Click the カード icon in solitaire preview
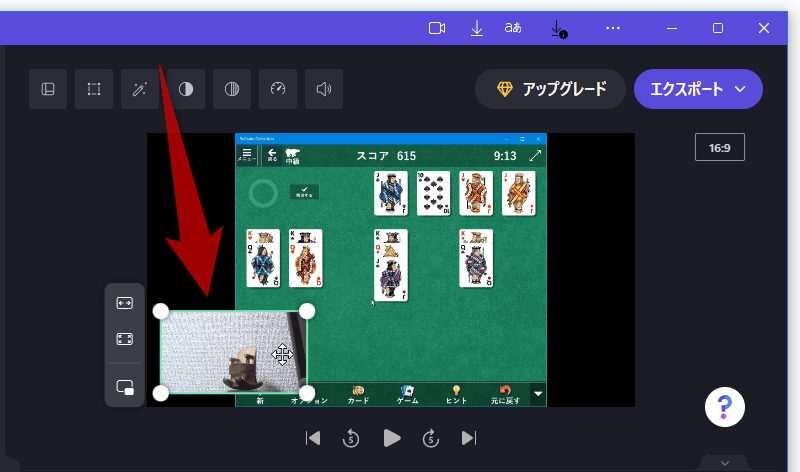The height and width of the screenshot is (472, 800). 358,395
